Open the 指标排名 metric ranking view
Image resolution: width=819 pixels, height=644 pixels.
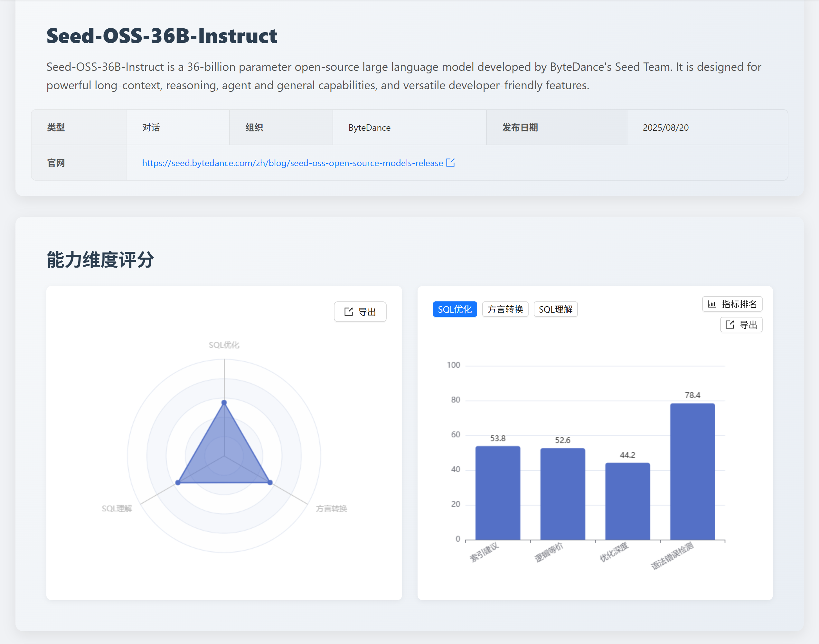coord(732,304)
